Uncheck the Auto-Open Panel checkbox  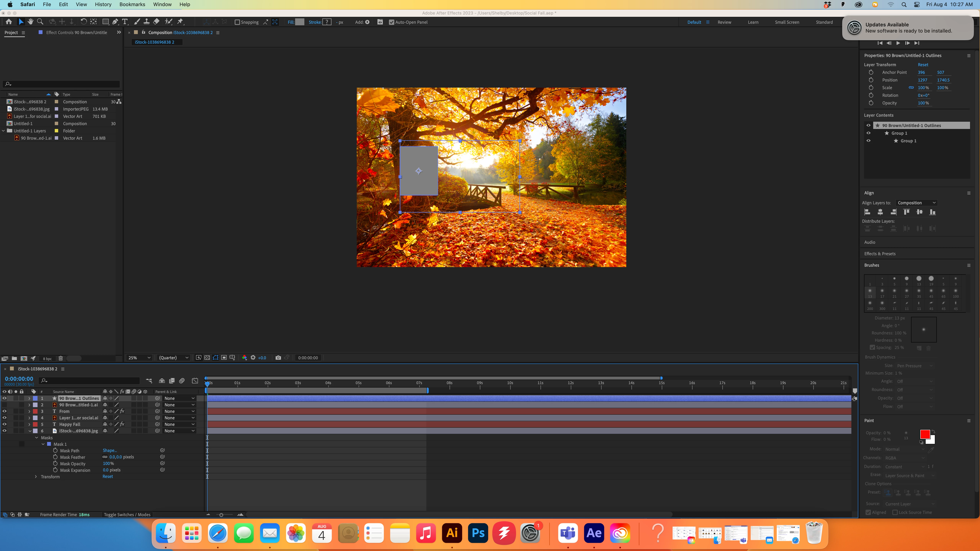coord(391,22)
